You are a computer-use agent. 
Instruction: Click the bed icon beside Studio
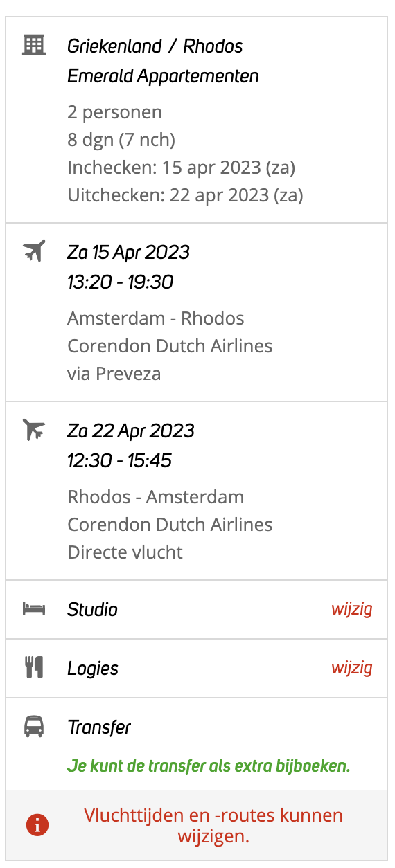[34, 609]
